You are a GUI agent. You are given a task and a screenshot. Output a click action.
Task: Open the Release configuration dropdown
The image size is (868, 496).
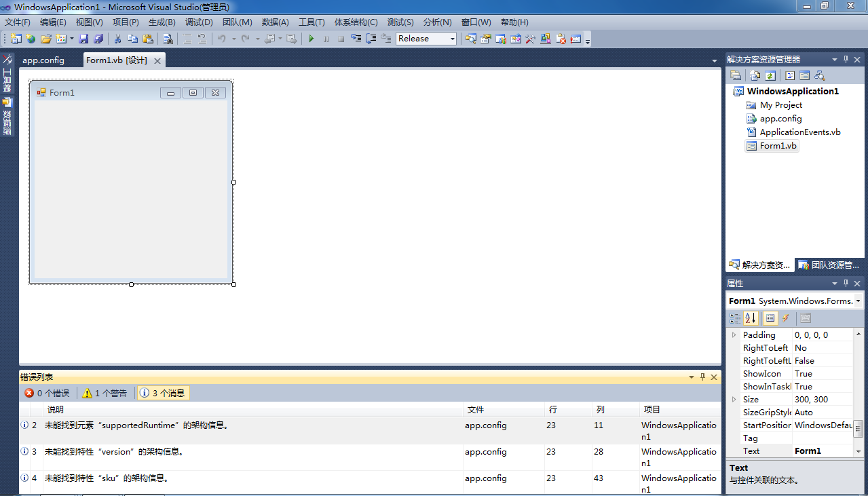pyautogui.click(x=453, y=39)
